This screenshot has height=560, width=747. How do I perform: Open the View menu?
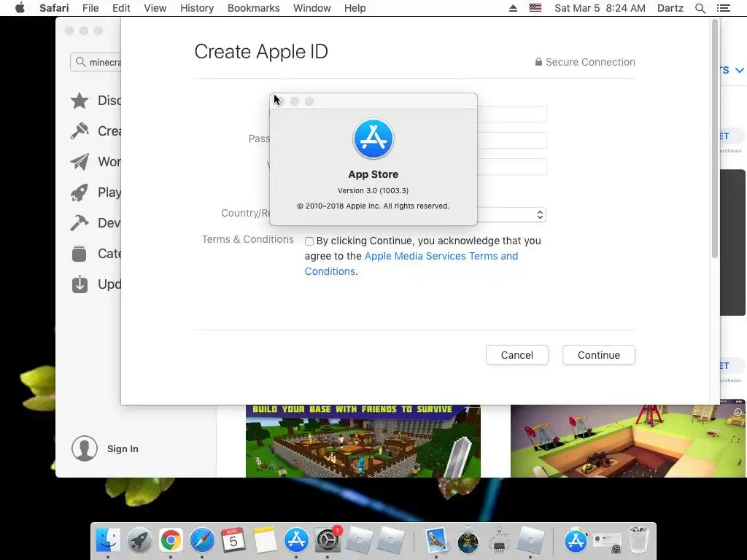[155, 8]
